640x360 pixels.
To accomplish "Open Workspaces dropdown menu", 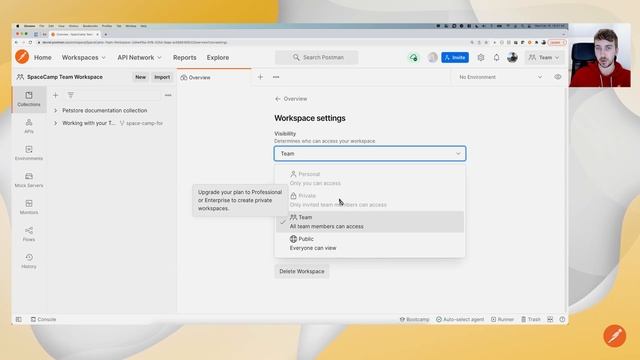I will (84, 58).
